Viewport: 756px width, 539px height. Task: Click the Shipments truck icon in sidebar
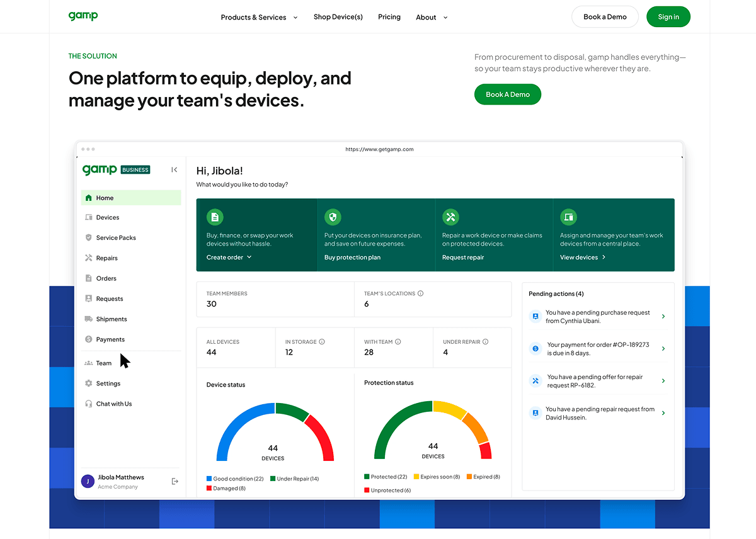(x=89, y=319)
